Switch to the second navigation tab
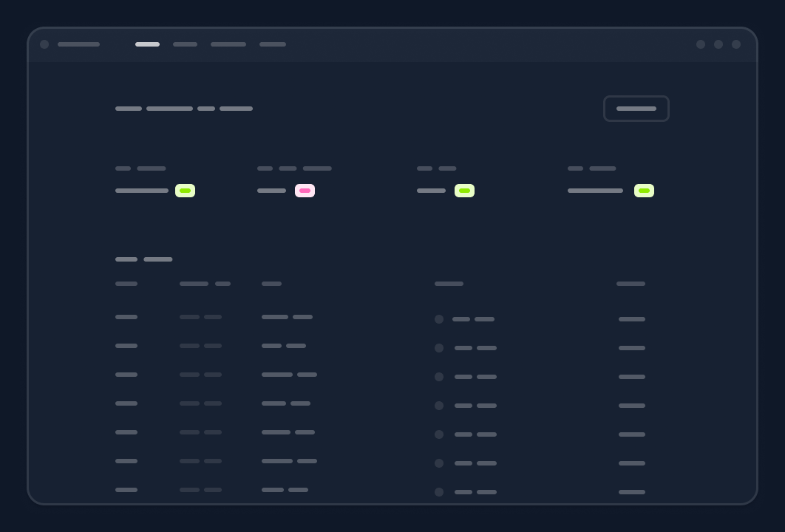 185,44
